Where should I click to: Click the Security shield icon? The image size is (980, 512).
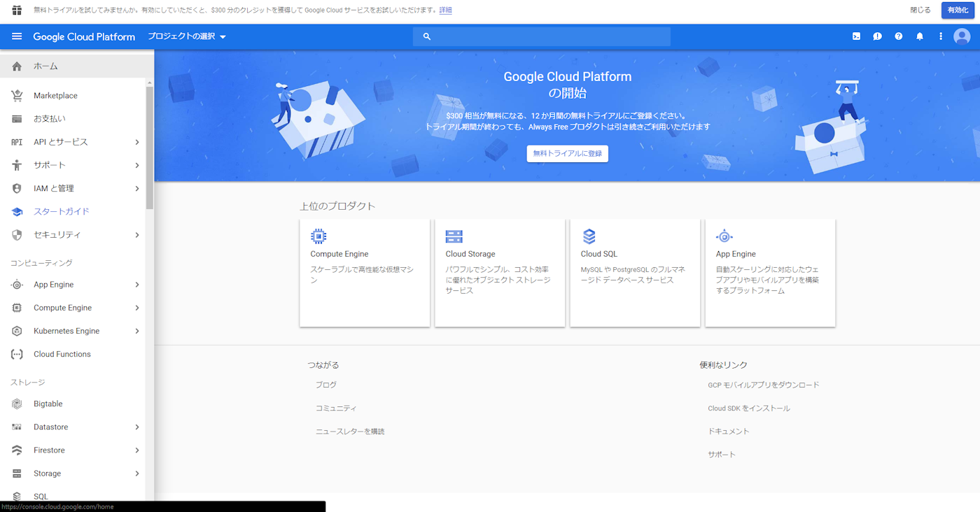tap(17, 235)
